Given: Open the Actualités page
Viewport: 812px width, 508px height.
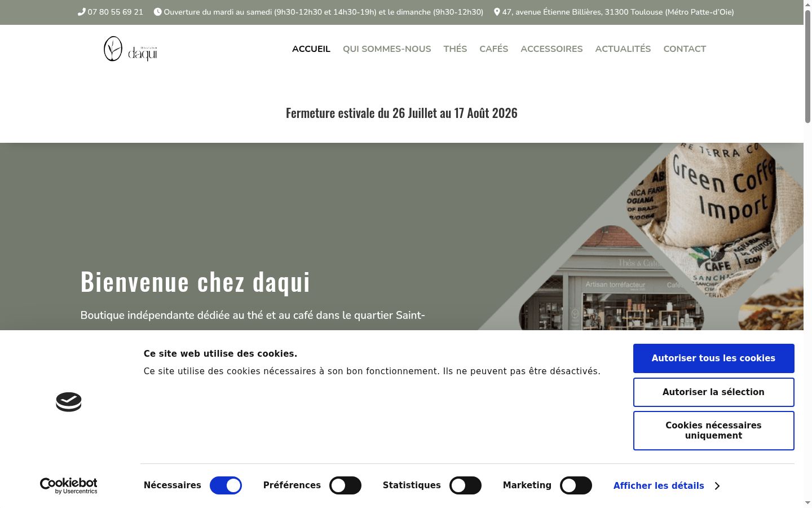Looking at the screenshot, I should (x=623, y=49).
